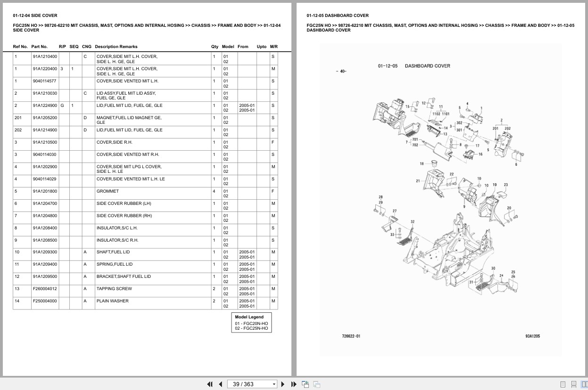Go to the first page

point(210,384)
